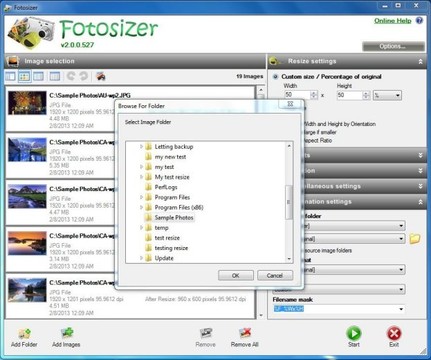Click the Image selection header icon
Viewport: 431px width, 360px height.
pos(13,61)
